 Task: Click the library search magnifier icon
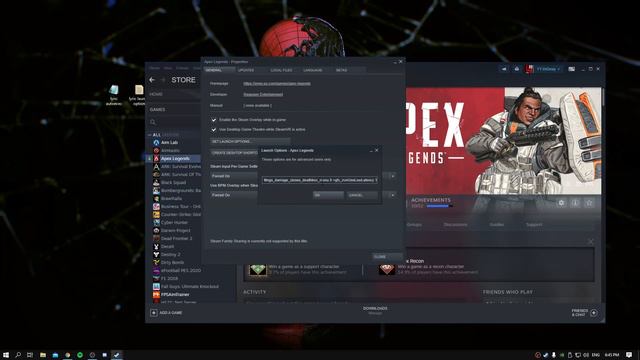click(x=153, y=122)
